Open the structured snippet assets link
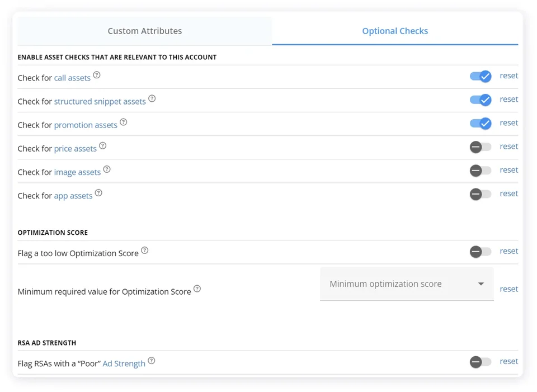Image resolution: width=537 pixels, height=392 pixels. [x=100, y=101]
